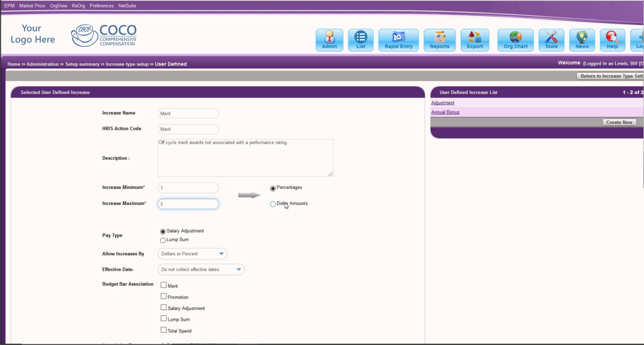Open the Preferences menu item
The height and width of the screenshot is (345, 644).
[102, 6]
